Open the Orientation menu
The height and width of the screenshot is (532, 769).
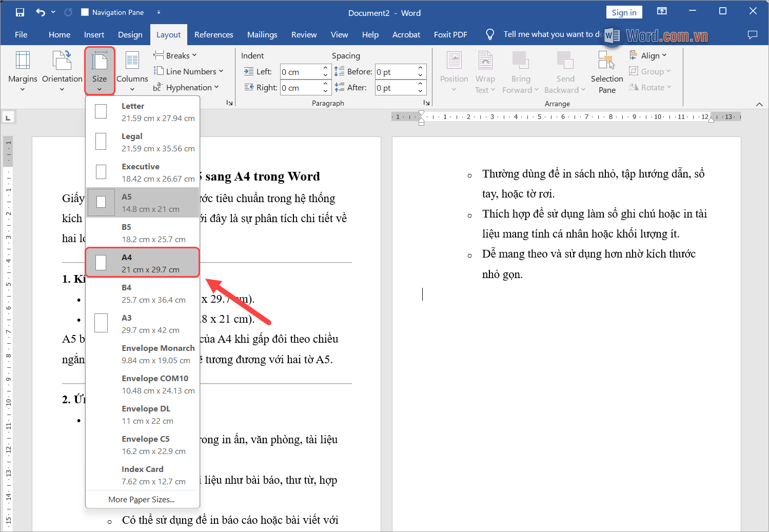[62, 71]
